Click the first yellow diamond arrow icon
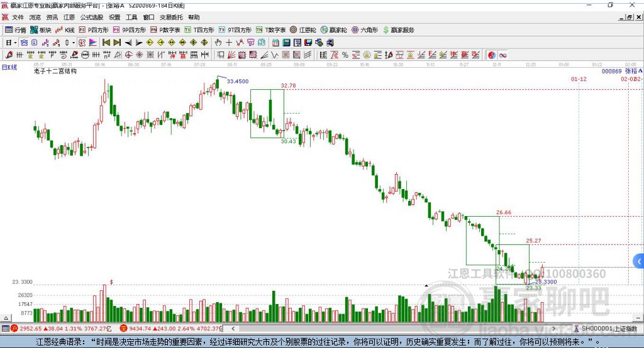 point(150,43)
